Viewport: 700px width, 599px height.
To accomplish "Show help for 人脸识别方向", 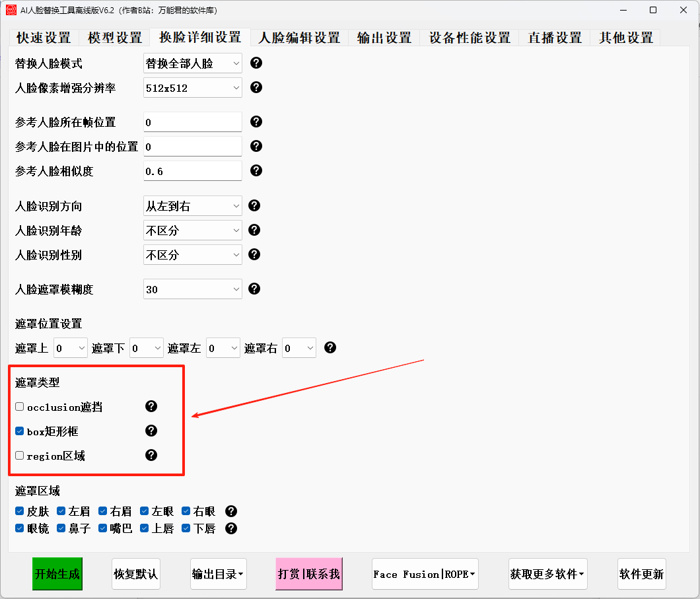I will click(x=254, y=206).
